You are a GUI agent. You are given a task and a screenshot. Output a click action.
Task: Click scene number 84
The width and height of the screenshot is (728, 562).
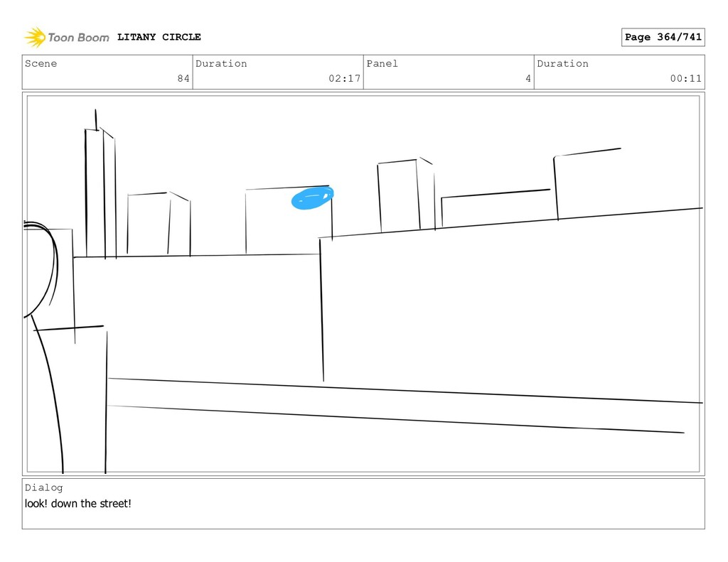(x=183, y=78)
